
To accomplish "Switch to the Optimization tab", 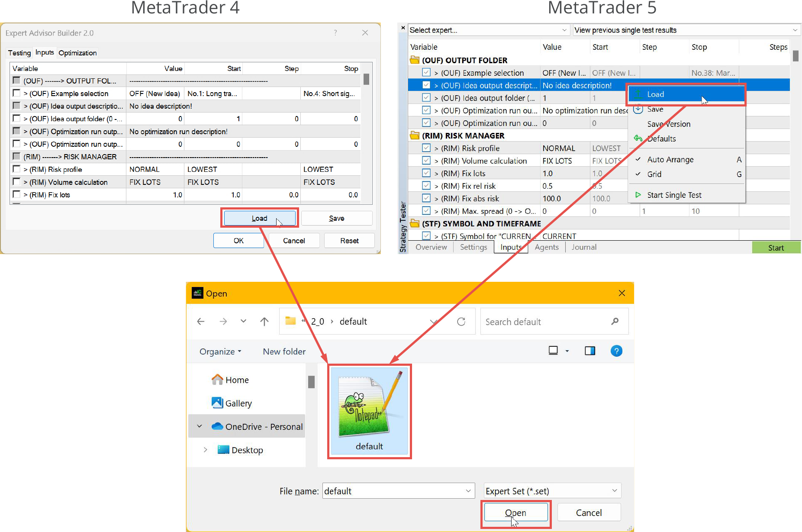I will click(x=77, y=53).
